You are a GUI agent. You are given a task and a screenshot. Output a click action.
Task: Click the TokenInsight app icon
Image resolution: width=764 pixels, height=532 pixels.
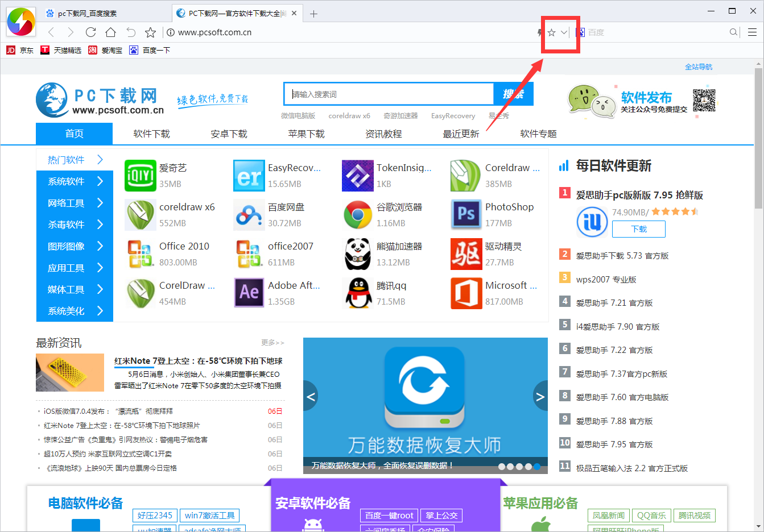(357, 176)
